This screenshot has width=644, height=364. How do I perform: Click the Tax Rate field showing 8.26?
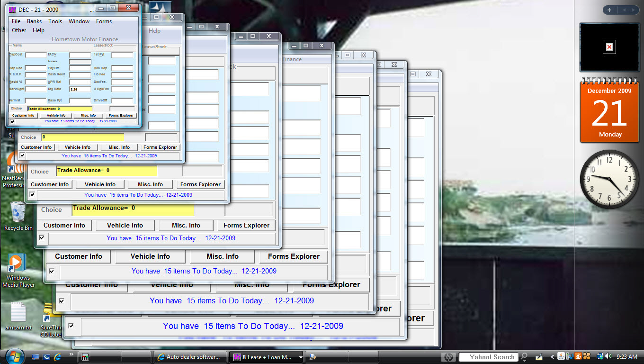coord(80,89)
